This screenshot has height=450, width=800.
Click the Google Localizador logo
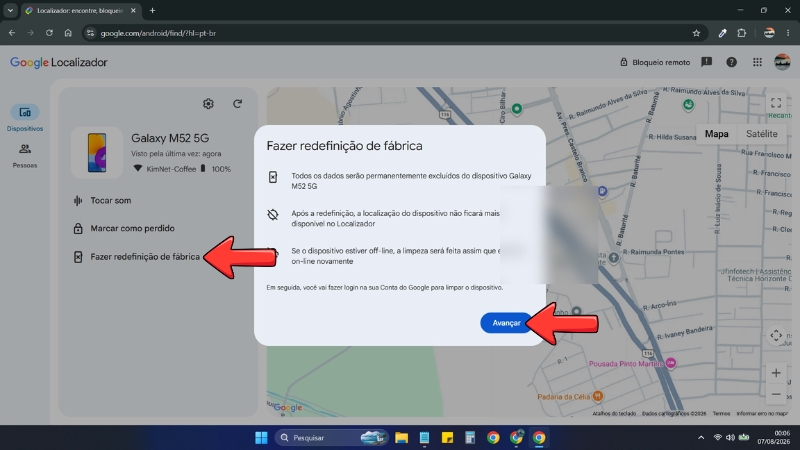(x=59, y=62)
